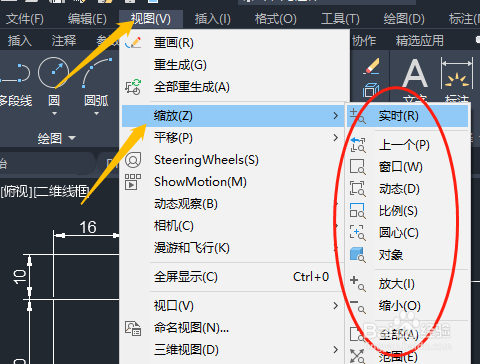Open the 文件(F) menu
This screenshot has height=364, width=480.
coord(25,19)
